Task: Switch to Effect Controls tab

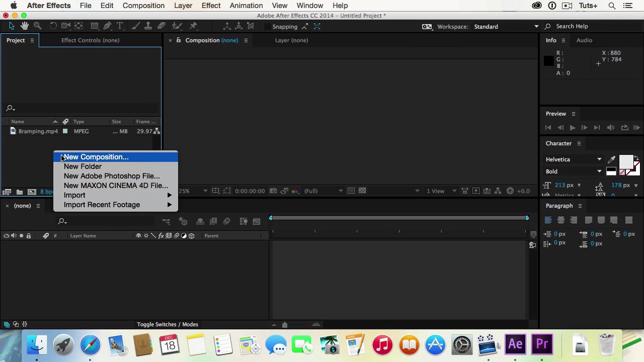Action: click(91, 40)
